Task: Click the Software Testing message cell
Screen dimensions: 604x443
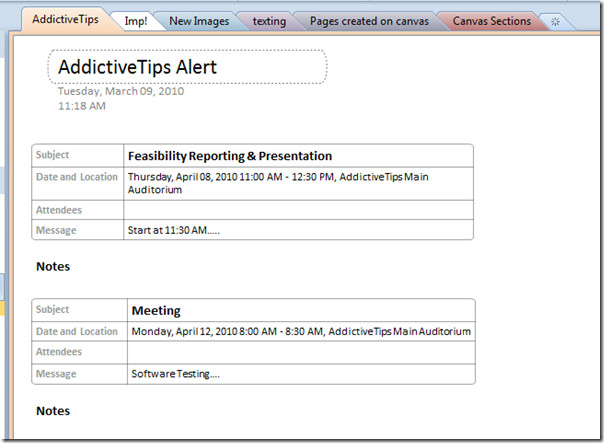Action: [301, 374]
